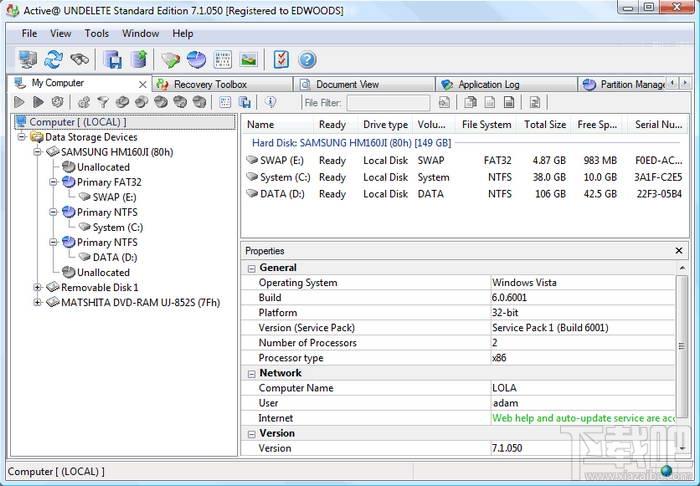700x486 pixels.
Task: Click the dark filled page icon
Action: coord(509,103)
